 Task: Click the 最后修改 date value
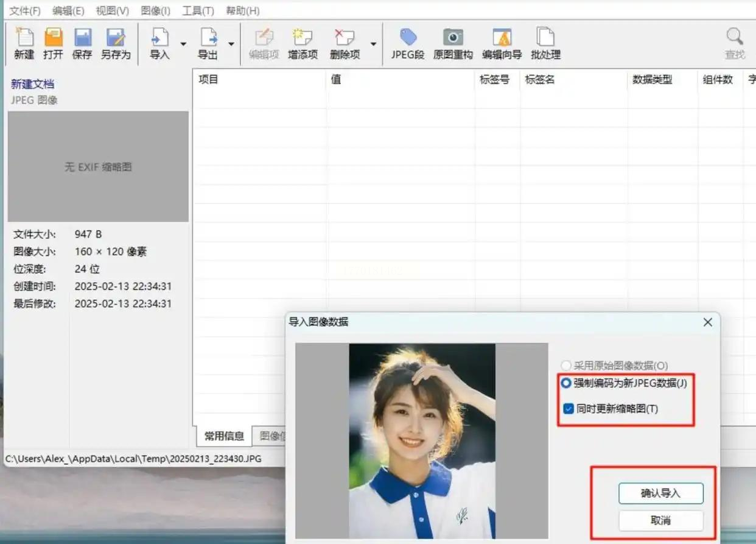coord(123,303)
